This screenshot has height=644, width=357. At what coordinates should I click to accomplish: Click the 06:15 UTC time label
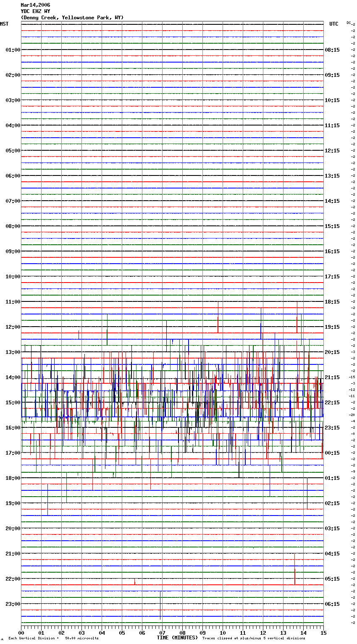(332, 604)
